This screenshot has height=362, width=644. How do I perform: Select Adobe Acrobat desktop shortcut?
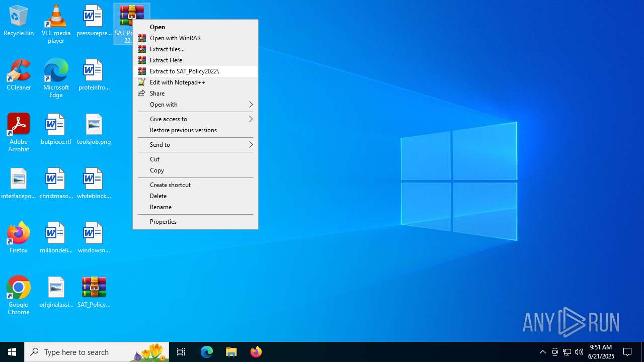(x=19, y=133)
